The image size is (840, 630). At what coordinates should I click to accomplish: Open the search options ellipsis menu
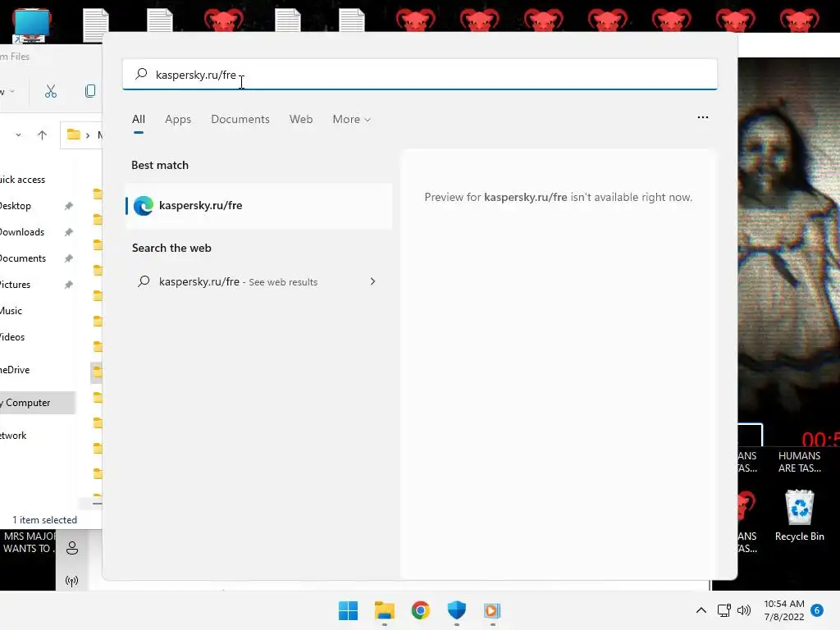(x=703, y=117)
